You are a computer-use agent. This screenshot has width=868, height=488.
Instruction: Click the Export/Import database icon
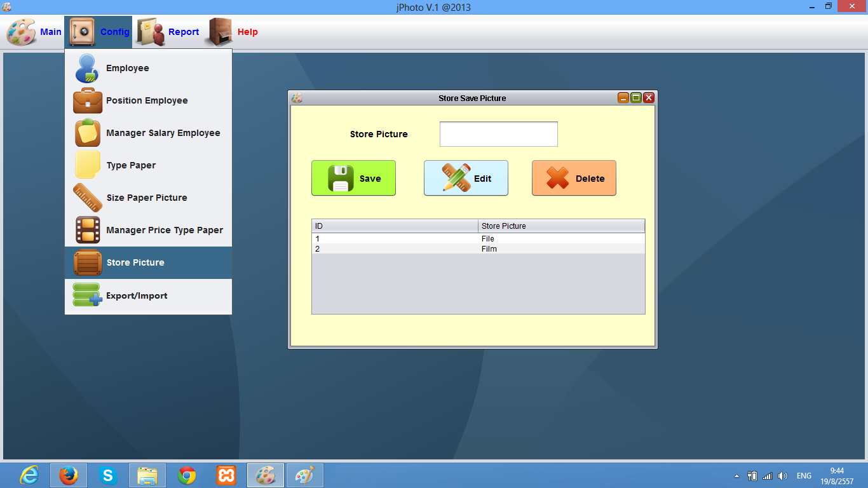tap(87, 295)
